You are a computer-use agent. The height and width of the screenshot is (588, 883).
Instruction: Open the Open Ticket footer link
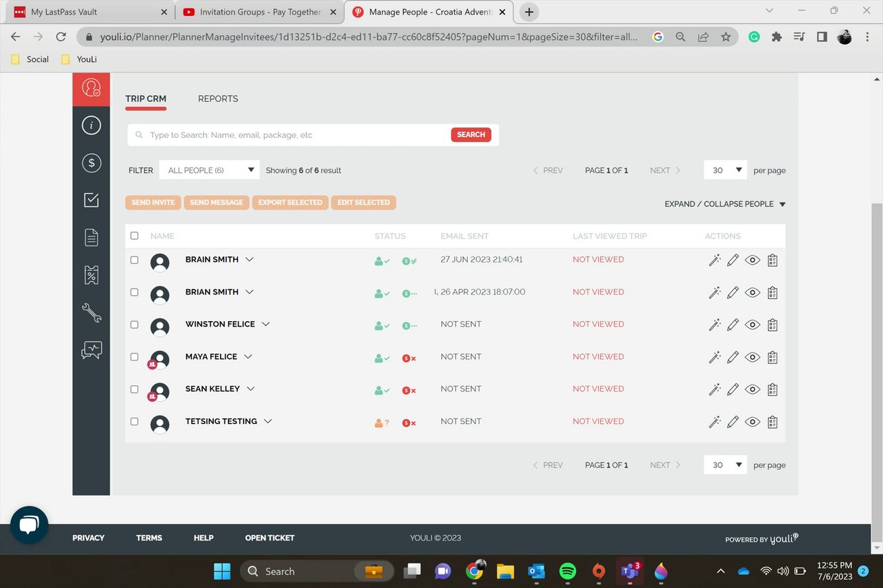270,538
